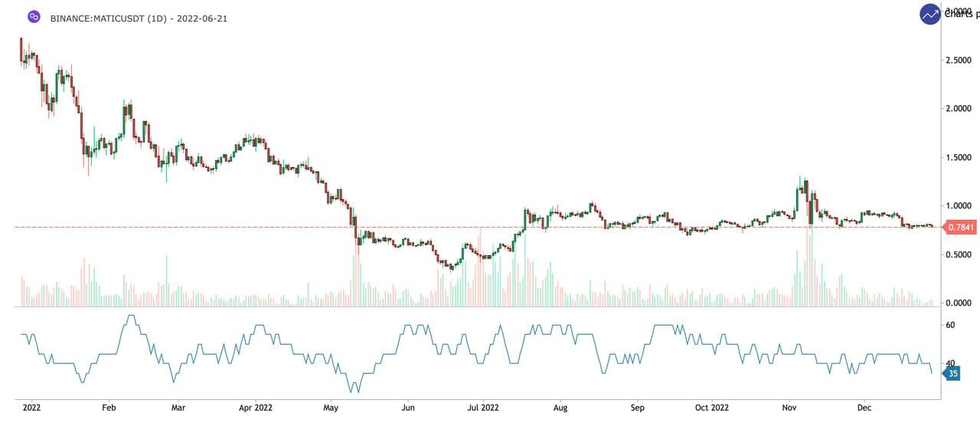Click the purple Polygon MATIC coin icon
The image size is (980, 423).
(33, 17)
